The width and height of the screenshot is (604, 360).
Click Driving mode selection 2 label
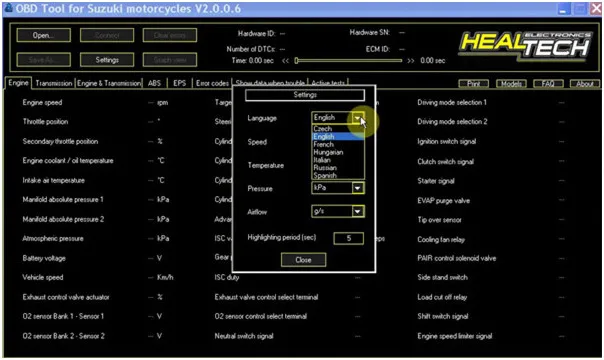[x=452, y=122]
